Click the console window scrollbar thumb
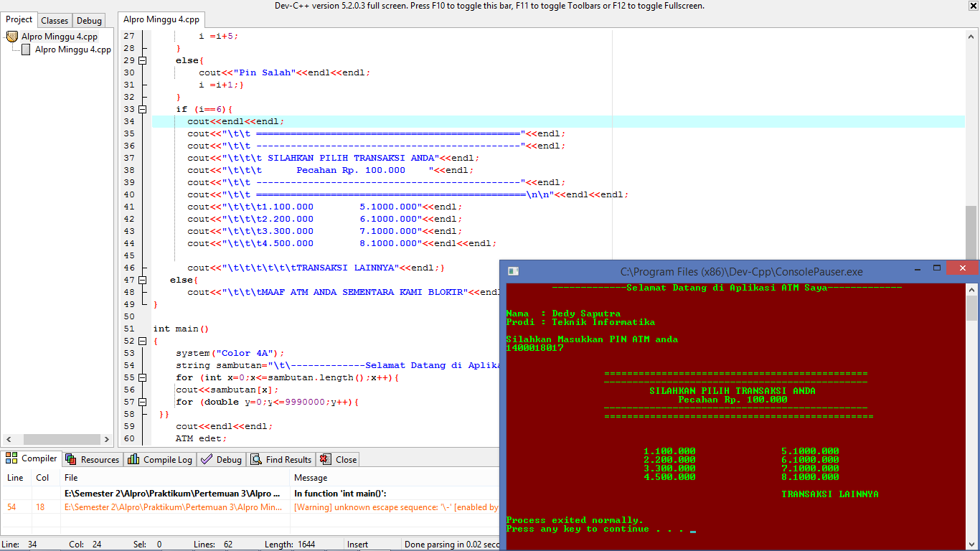The width and height of the screenshot is (980, 551). click(x=972, y=308)
